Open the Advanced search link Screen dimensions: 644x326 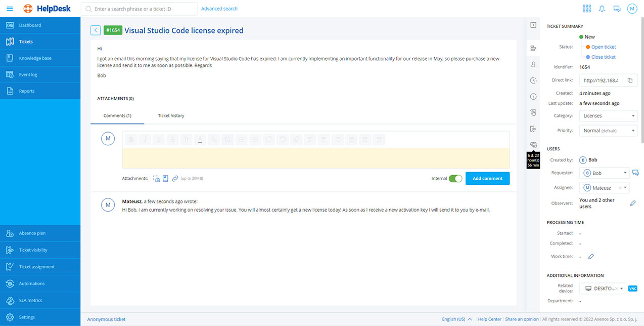(219, 9)
